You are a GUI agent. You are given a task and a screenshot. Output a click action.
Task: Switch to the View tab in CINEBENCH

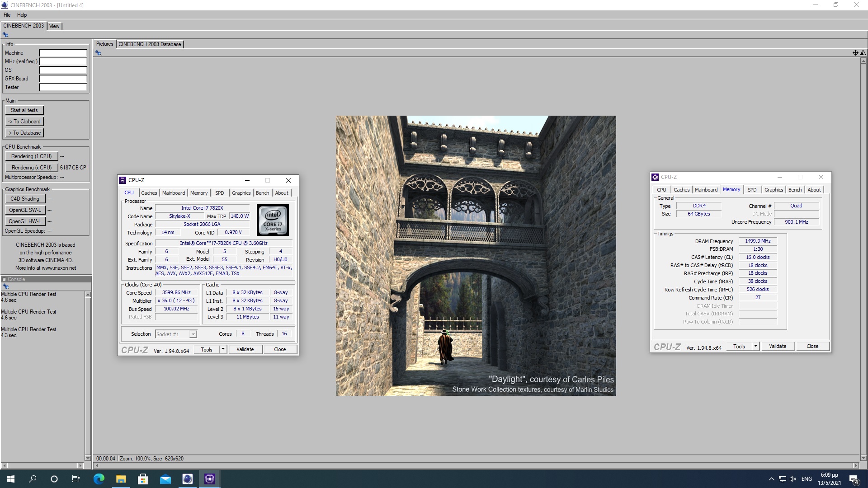click(54, 26)
